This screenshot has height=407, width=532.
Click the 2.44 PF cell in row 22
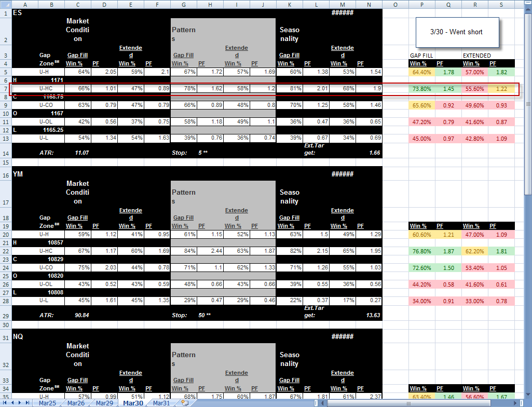(210, 251)
